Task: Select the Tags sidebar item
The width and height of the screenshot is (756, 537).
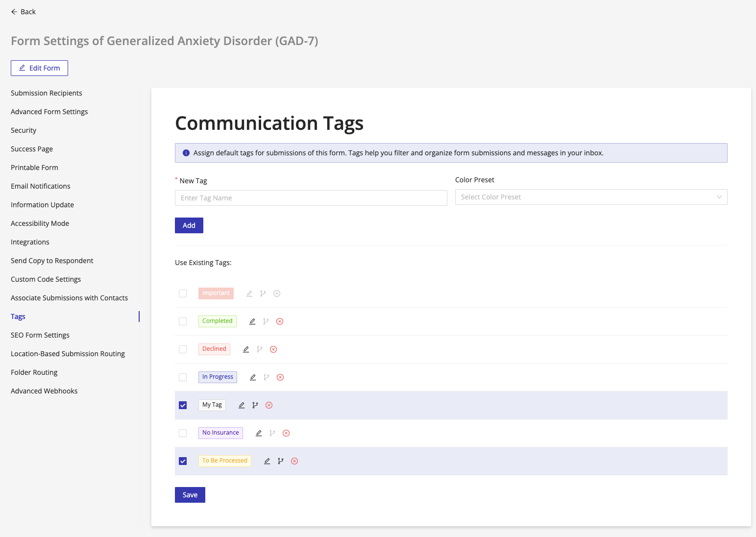Action: 18,317
